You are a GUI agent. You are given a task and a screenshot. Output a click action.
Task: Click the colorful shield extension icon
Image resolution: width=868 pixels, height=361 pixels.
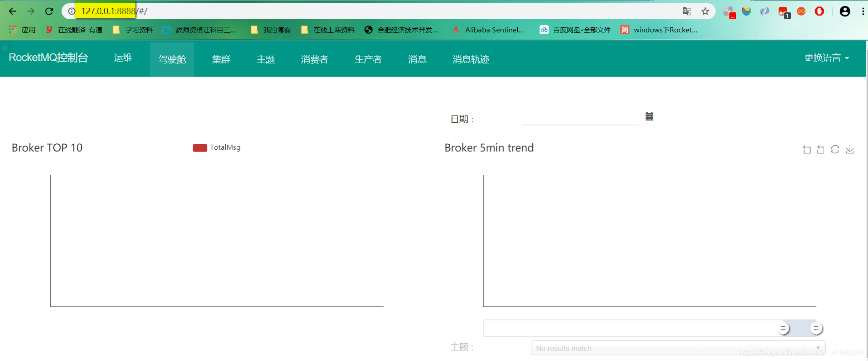point(747,11)
